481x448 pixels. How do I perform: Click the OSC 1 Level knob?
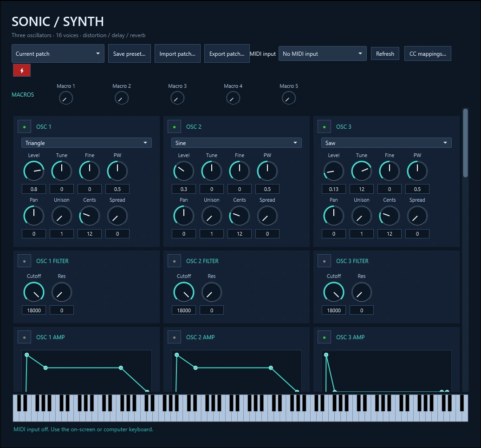click(x=34, y=171)
